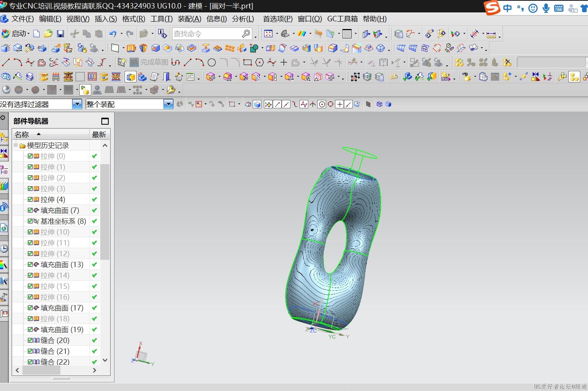Open the 没有选择过滤器 filter dropdown
The image size is (588, 391).
(77, 104)
